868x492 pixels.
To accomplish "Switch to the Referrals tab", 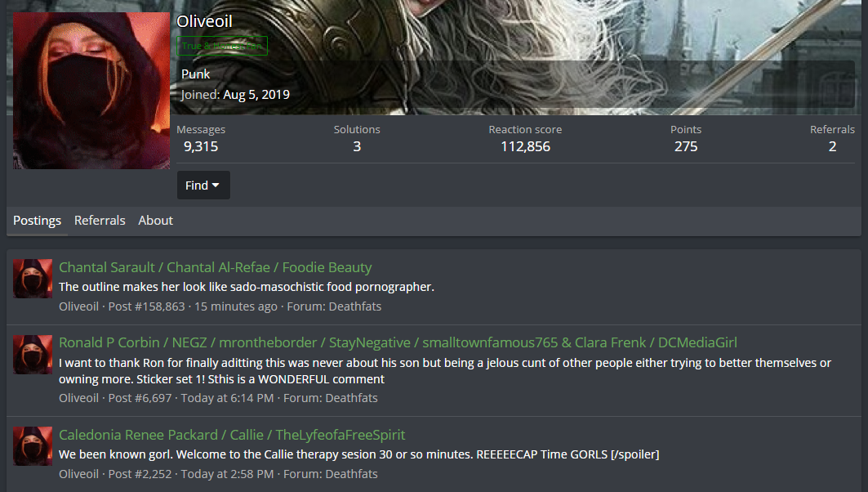I will [x=100, y=221].
